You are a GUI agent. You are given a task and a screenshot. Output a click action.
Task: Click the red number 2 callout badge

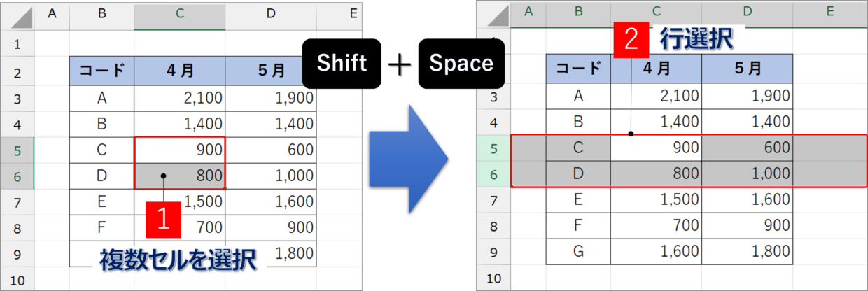[x=631, y=39]
